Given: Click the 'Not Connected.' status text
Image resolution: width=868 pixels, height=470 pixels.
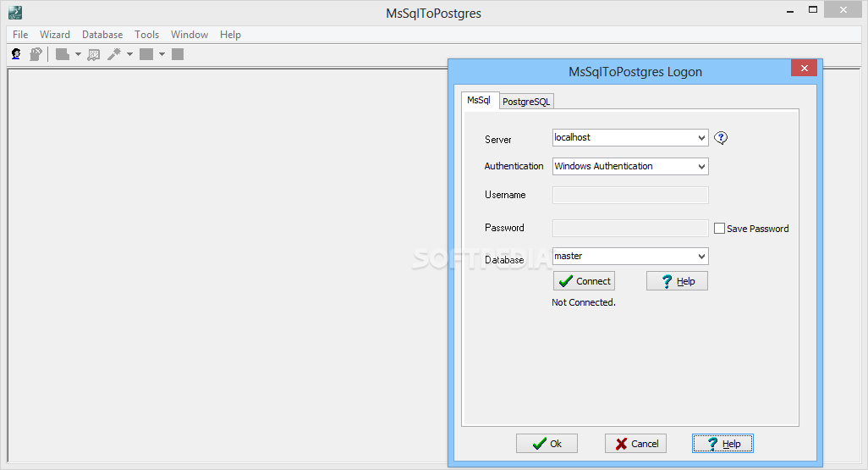Looking at the screenshot, I should pyautogui.click(x=584, y=302).
